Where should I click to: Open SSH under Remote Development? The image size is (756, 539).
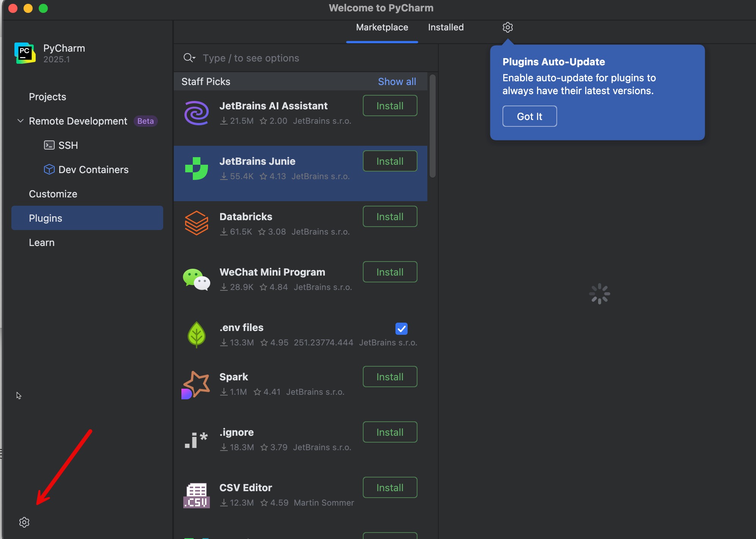coord(68,145)
